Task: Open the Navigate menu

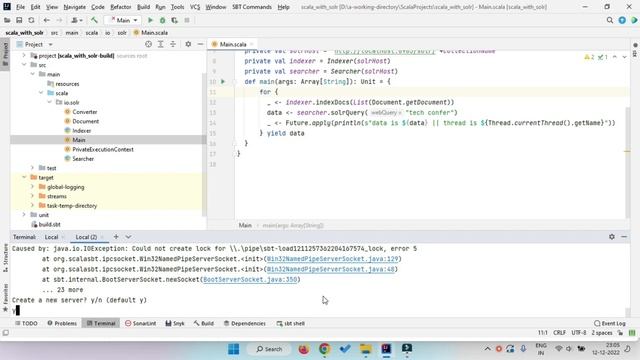Action: (x=75, y=7)
